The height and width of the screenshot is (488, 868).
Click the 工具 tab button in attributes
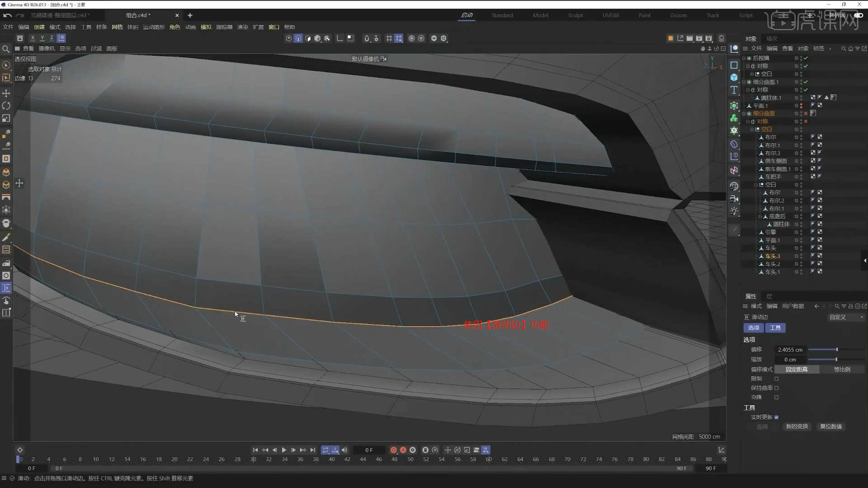coord(775,328)
